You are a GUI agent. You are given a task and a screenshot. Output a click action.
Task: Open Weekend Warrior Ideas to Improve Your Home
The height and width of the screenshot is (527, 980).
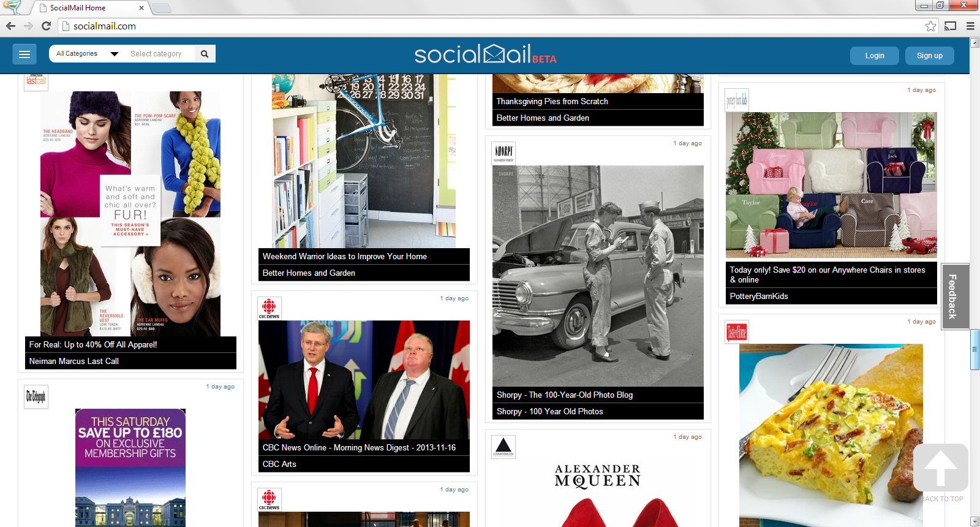click(345, 256)
